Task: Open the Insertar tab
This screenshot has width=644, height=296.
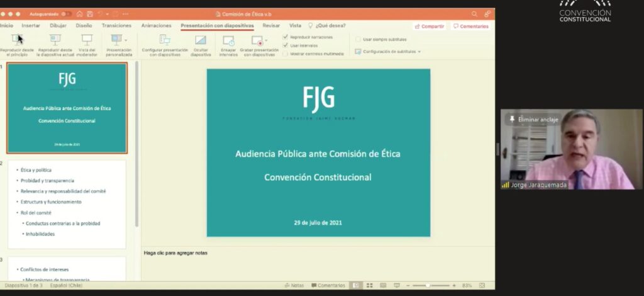Action: 31,25
